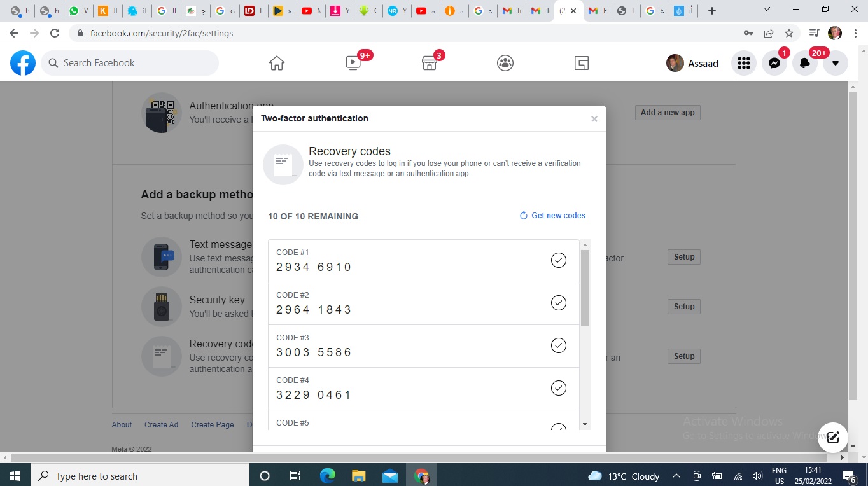
Task: Open the nine-dot Menu grid icon
Action: pyautogui.click(x=744, y=63)
